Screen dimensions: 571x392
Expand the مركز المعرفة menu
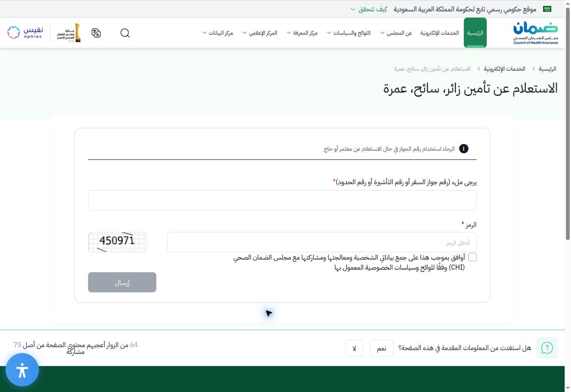tap(302, 33)
